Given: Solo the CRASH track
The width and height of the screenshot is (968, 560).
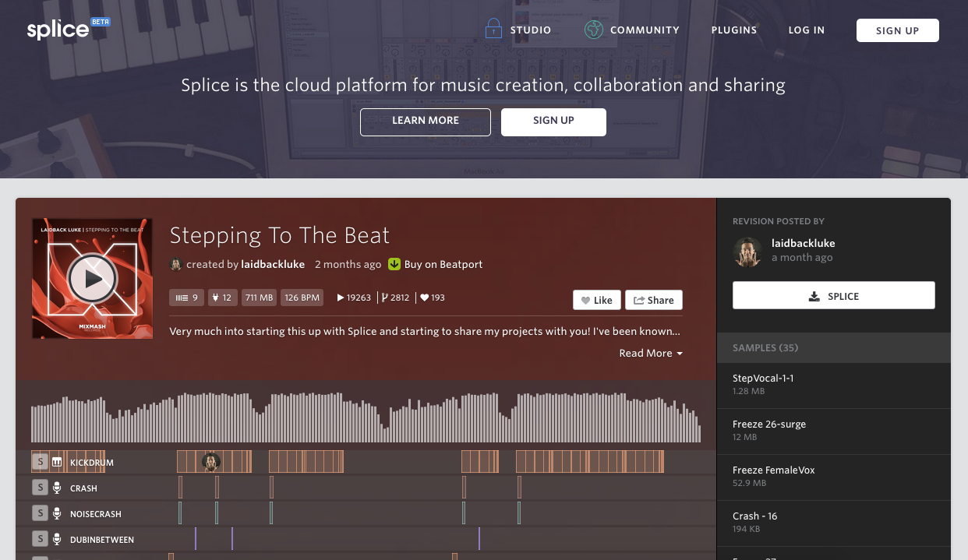Looking at the screenshot, I should (x=40, y=488).
